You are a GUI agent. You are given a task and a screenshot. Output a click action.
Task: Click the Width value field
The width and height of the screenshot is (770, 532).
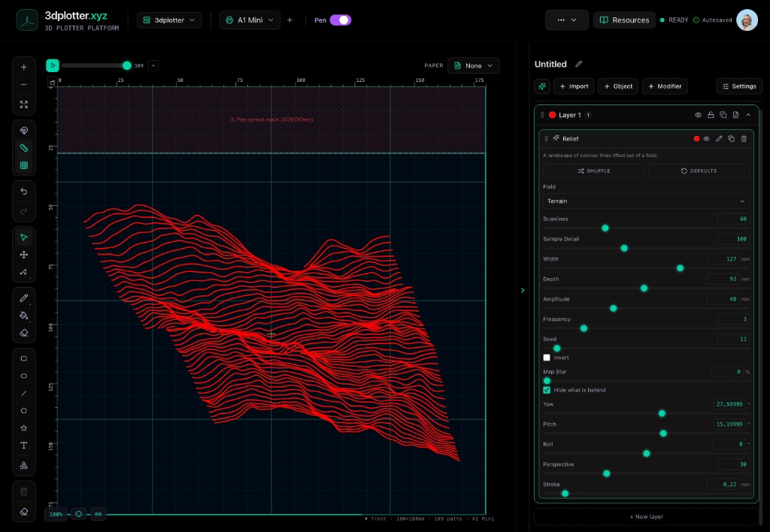click(x=723, y=259)
